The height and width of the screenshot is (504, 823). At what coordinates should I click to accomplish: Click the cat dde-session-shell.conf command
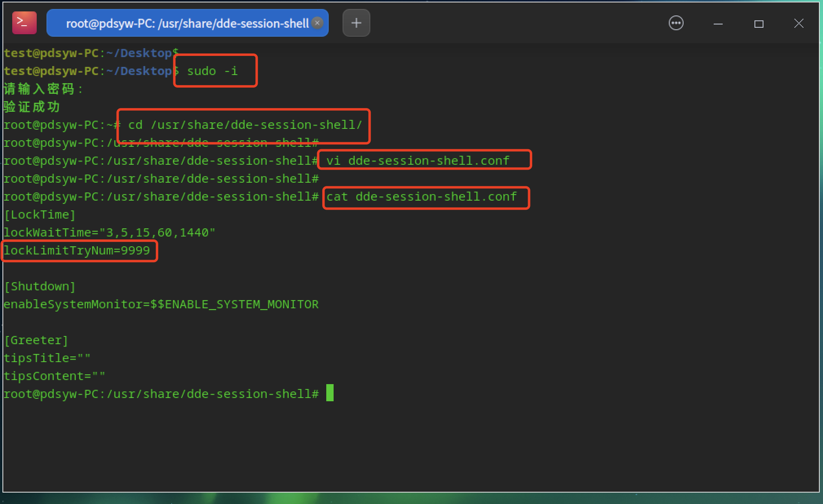pyautogui.click(x=421, y=197)
